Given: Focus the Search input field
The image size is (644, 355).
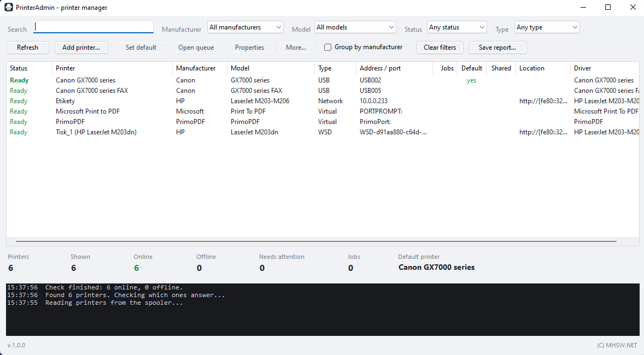Looking at the screenshot, I should (93, 27).
